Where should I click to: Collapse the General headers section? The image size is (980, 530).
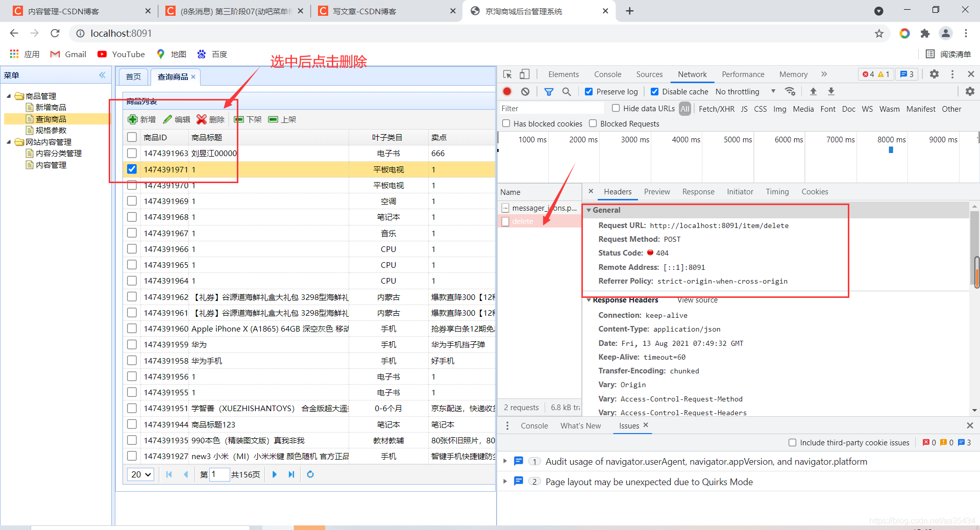coord(589,210)
